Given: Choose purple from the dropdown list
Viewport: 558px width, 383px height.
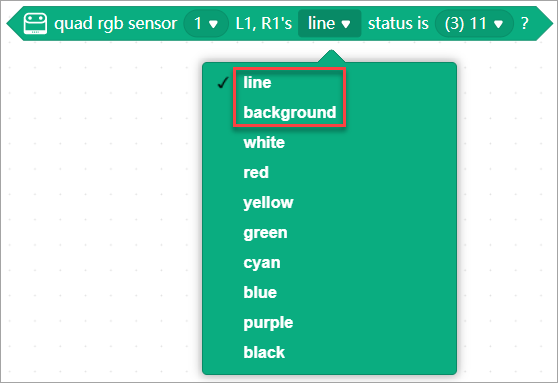Looking at the screenshot, I should (268, 323).
